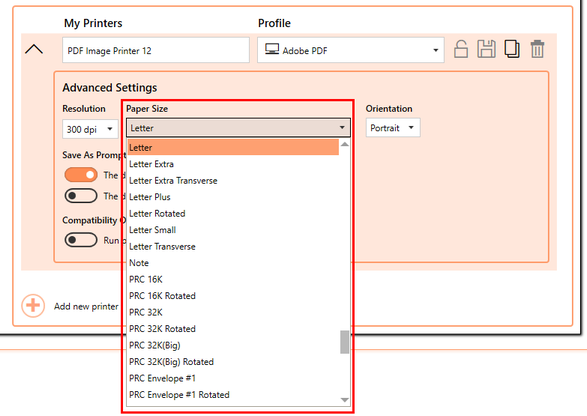
Task: Open the Portrait Orientation dropdown
Action: [393, 128]
